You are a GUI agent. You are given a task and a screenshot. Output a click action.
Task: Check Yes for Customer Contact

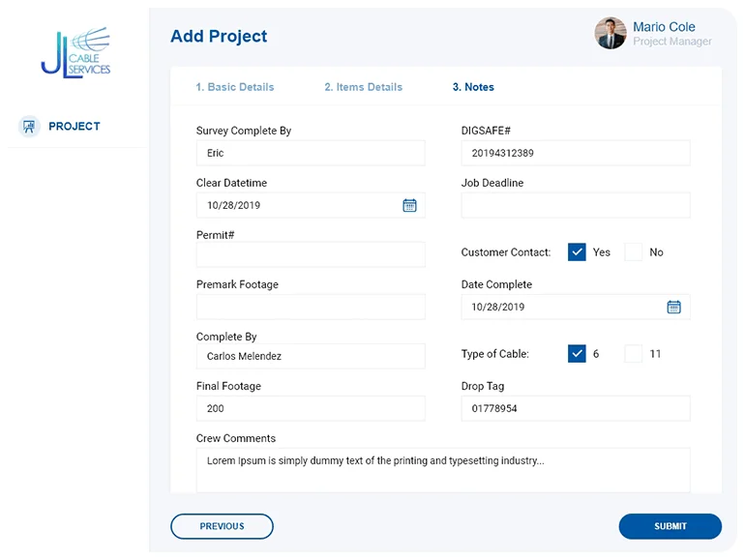[577, 252]
